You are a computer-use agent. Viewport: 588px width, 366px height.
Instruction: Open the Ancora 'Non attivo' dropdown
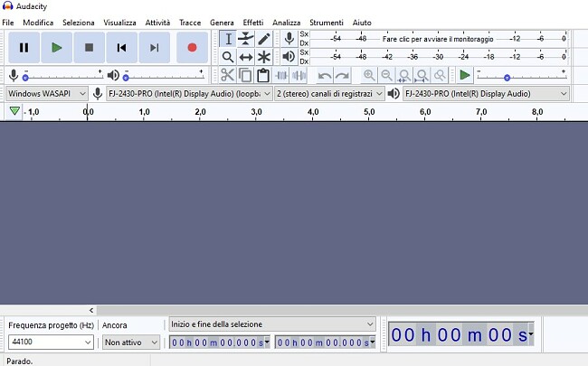(131, 342)
